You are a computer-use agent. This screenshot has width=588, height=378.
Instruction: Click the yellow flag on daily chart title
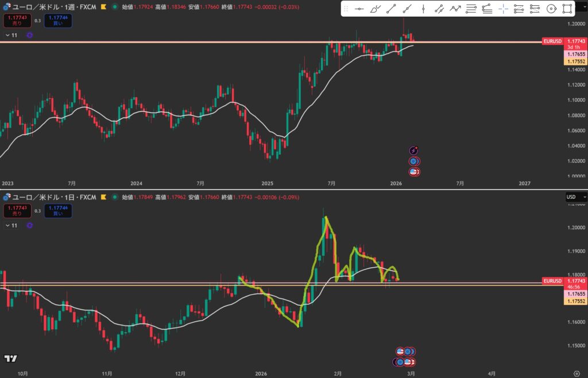pos(102,197)
